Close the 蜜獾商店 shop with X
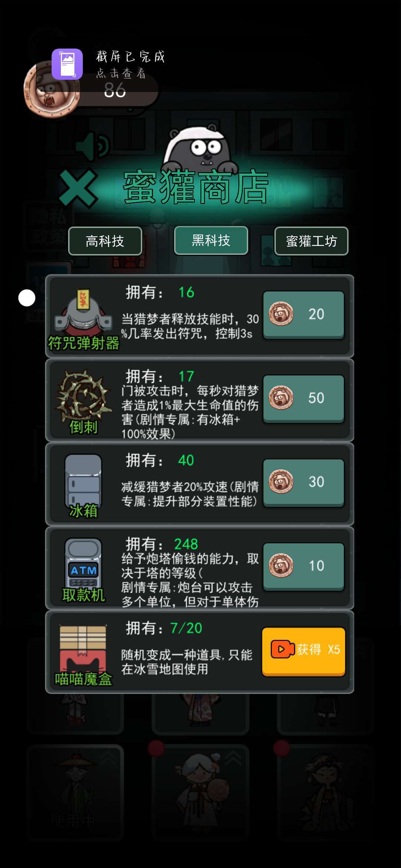Viewport: 401px width, 868px height. pos(78,188)
